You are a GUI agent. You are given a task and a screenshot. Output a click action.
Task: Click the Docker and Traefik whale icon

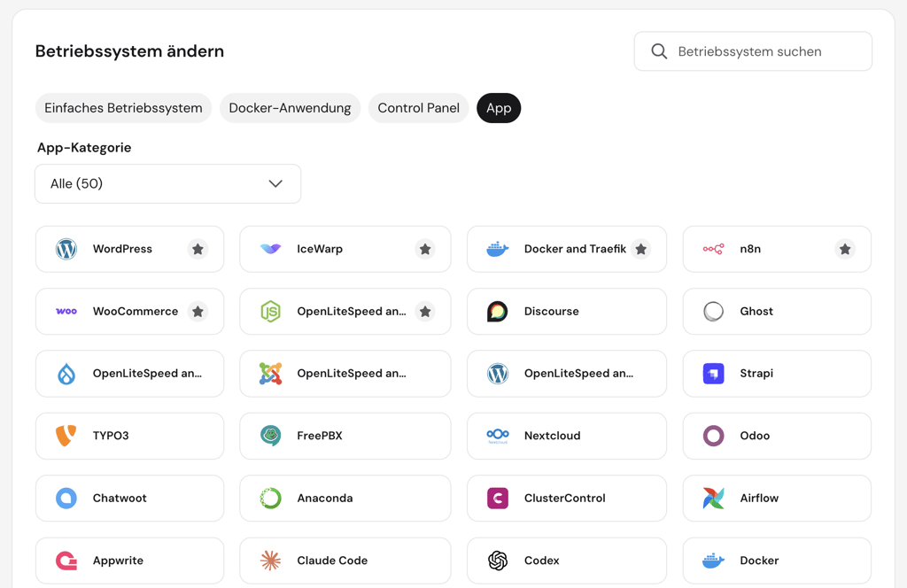pyautogui.click(x=498, y=249)
